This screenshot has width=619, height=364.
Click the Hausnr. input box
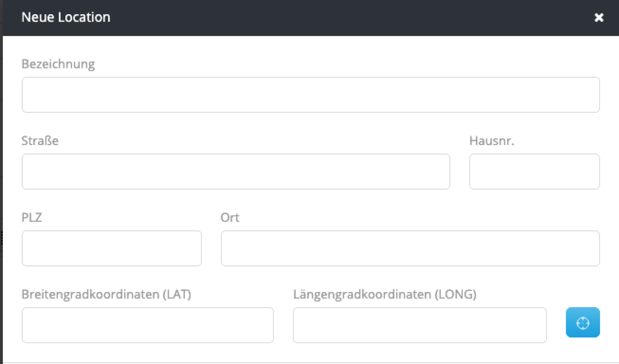(534, 172)
